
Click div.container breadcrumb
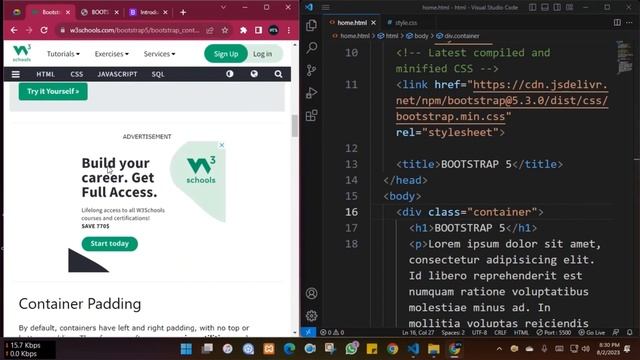[x=458, y=36]
